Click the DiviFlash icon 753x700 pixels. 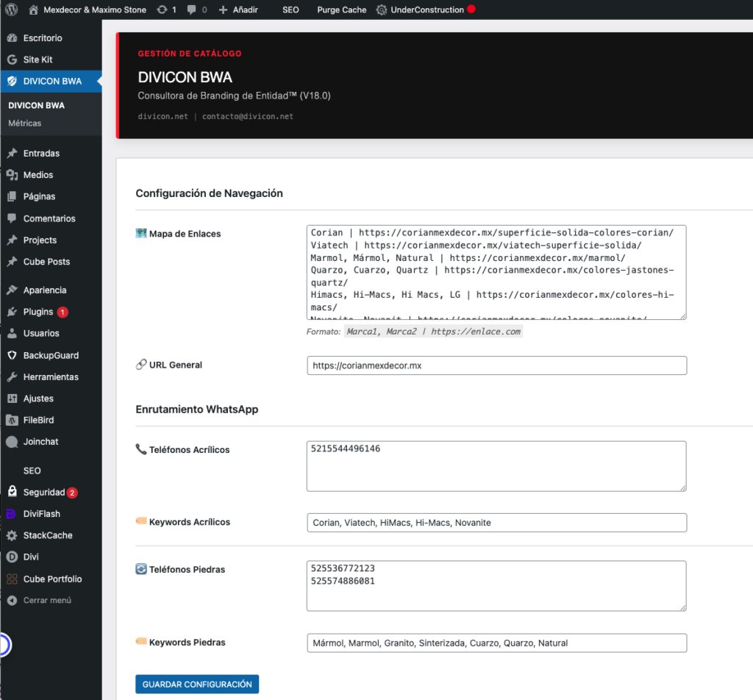pyautogui.click(x=11, y=514)
